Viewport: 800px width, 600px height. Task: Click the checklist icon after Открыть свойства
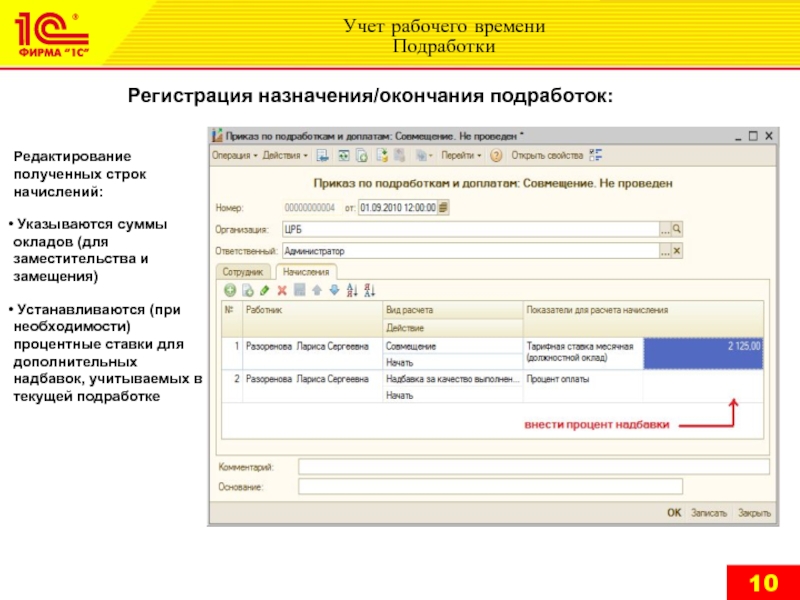point(595,156)
